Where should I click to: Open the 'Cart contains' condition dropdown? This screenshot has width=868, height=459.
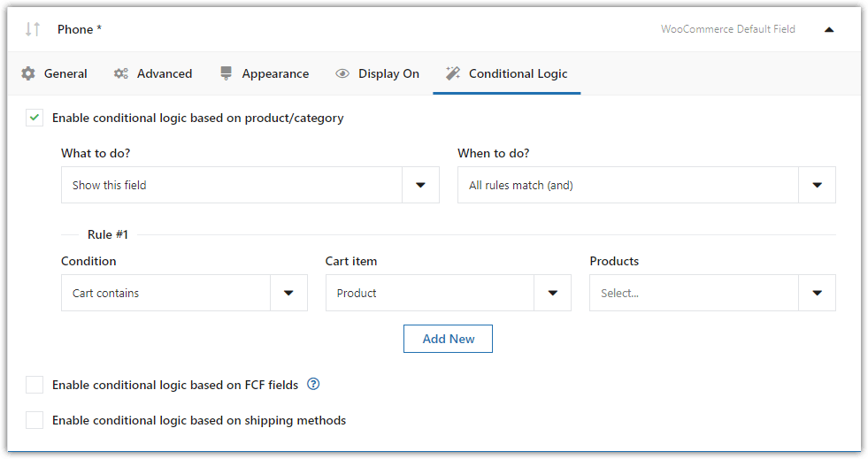(184, 293)
